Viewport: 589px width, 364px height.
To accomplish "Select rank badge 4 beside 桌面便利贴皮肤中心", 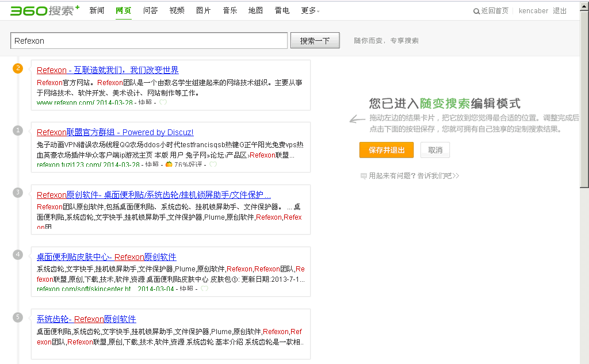I will click(18, 254).
